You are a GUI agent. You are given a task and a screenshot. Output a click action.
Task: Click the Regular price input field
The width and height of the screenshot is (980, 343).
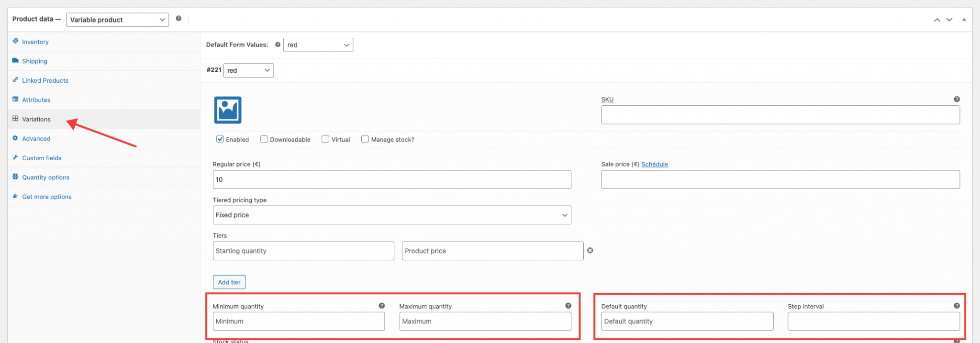(391, 180)
